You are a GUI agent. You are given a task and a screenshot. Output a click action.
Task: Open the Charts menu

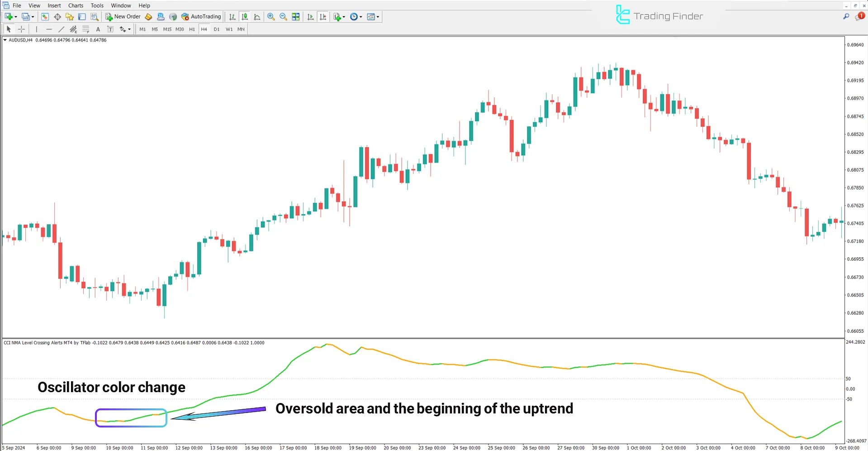[x=75, y=5]
